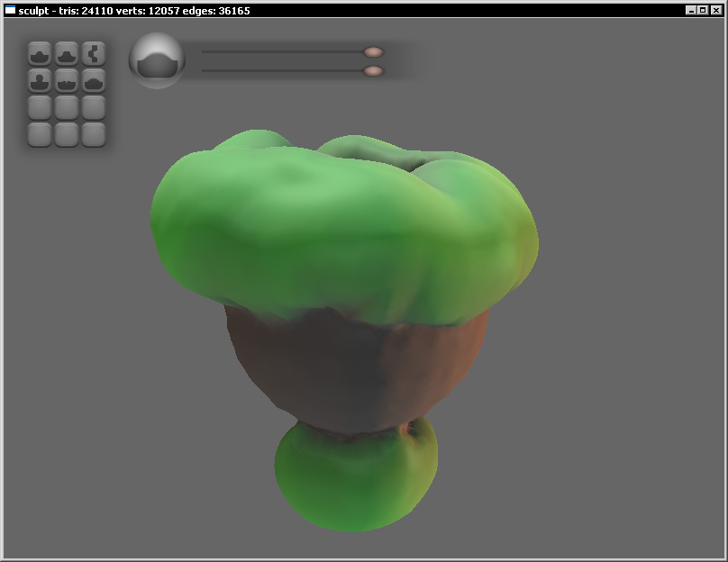
Task: Click the empty brush slot below smooth dome brush
Action: [x=94, y=108]
